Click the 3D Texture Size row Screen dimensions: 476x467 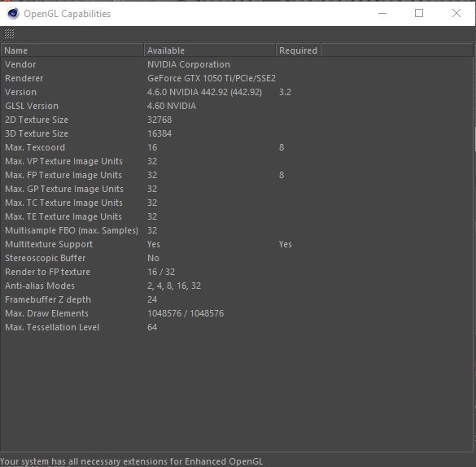pyautogui.click(x=237, y=133)
